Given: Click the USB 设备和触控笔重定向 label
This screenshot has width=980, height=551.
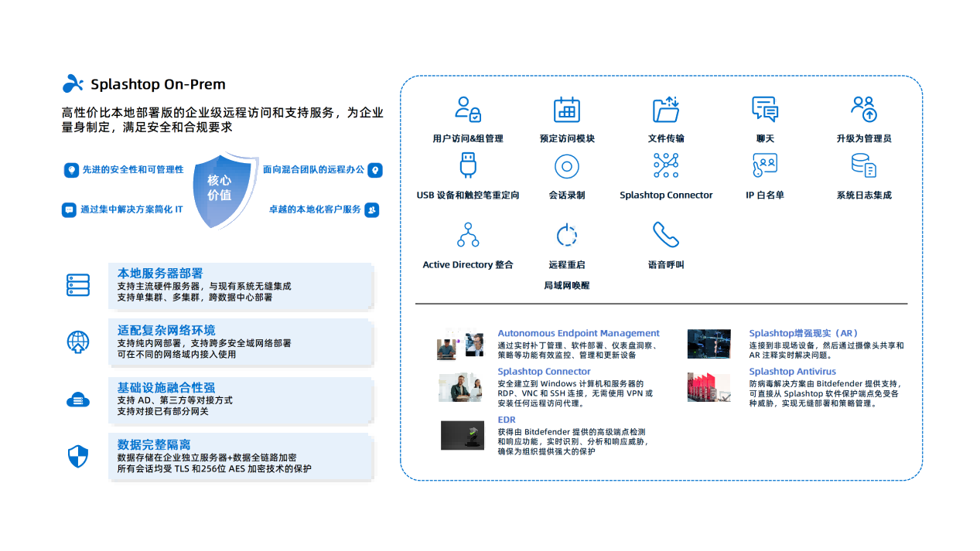Looking at the screenshot, I should (468, 195).
